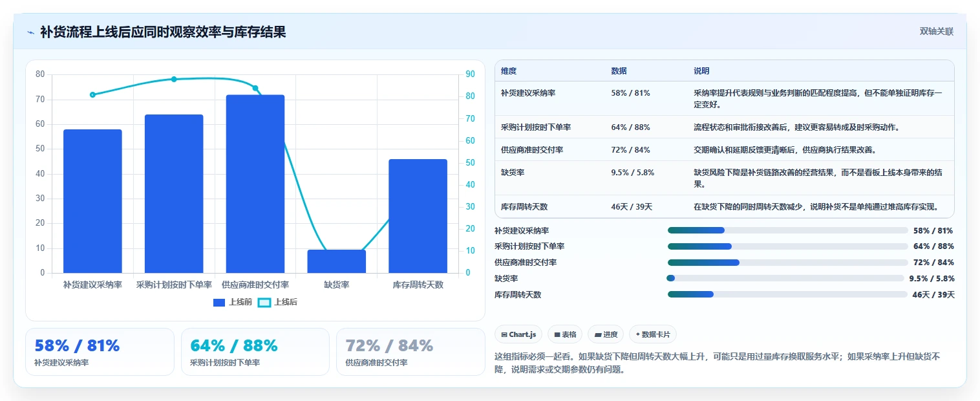Click the 双轴关联 label in header
This screenshot has height=401, width=980.
937,32
